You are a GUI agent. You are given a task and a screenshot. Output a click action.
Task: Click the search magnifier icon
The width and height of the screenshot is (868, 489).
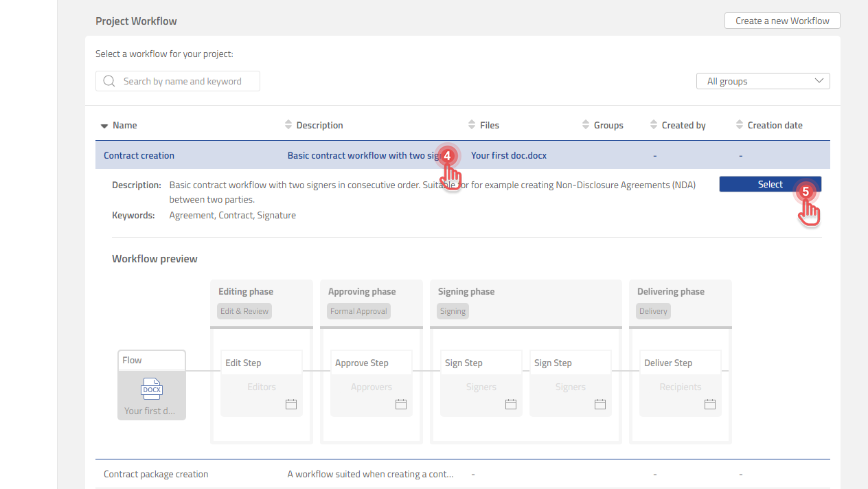109,80
